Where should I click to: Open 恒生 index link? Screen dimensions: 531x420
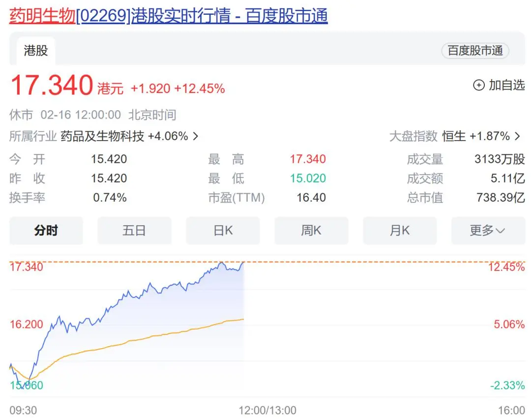(x=454, y=136)
